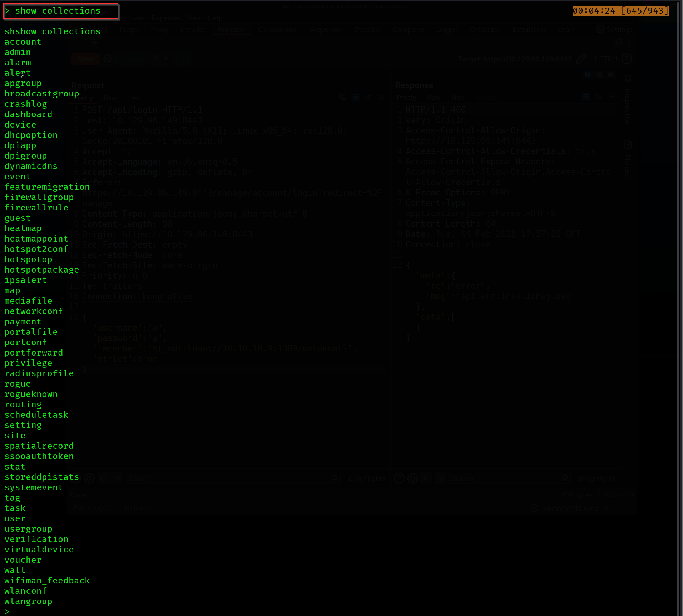Click the edit target pencil icon
The image size is (683, 616).
click(x=581, y=59)
